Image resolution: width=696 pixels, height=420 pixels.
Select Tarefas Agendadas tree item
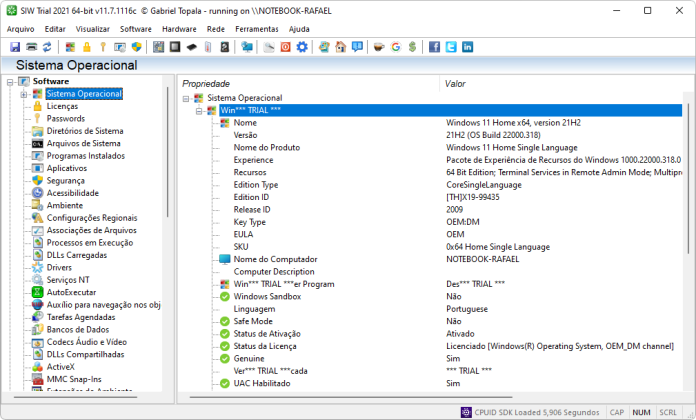tap(81, 317)
